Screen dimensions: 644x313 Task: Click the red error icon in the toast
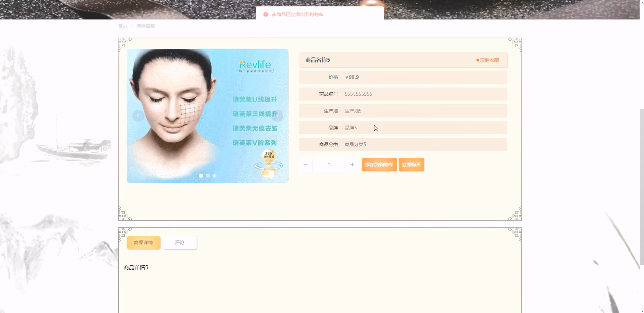266,14
